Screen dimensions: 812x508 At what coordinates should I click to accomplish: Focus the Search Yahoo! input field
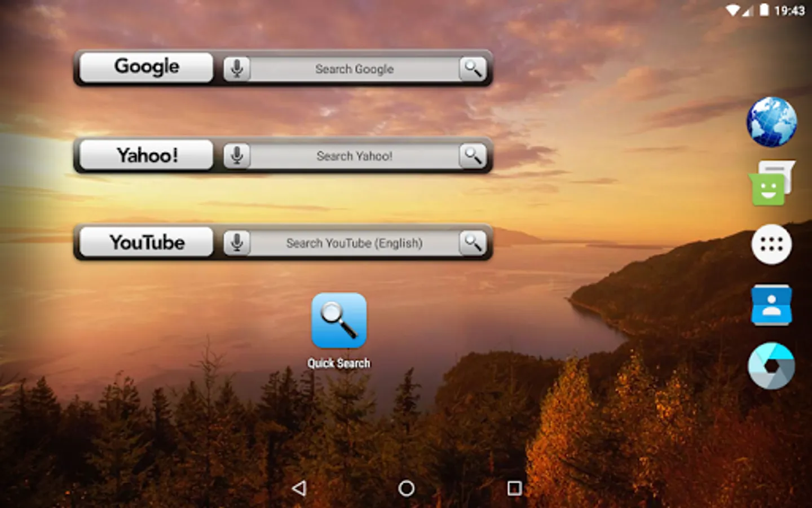click(355, 156)
